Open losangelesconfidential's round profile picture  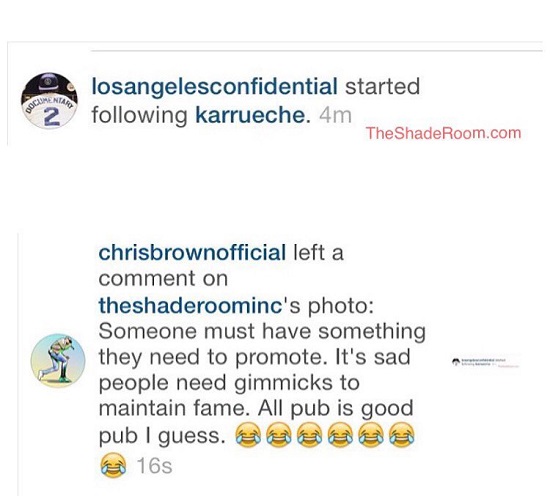point(49,101)
